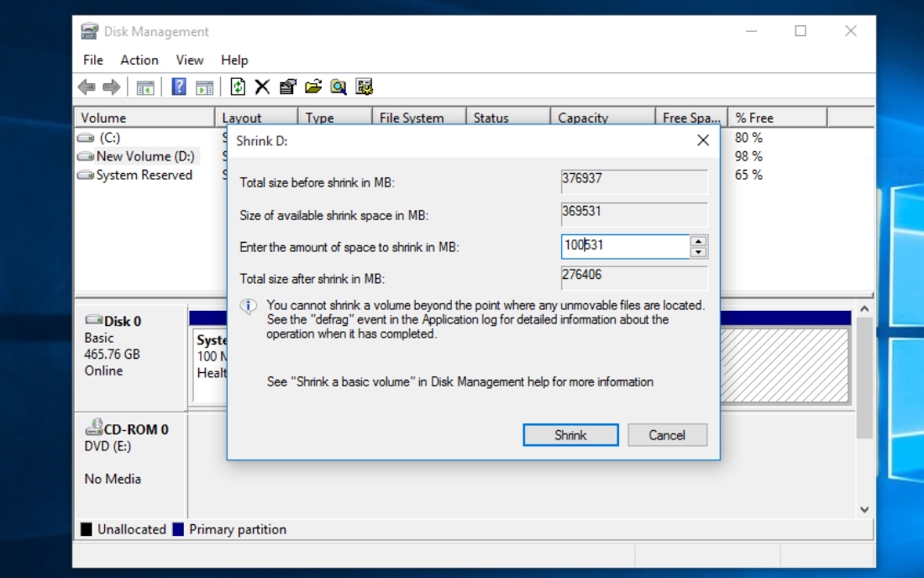Screen dimensions: 924x578
Task: Click the disk pane vertical scrollbar thumb
Action: (x=864, y=378)
